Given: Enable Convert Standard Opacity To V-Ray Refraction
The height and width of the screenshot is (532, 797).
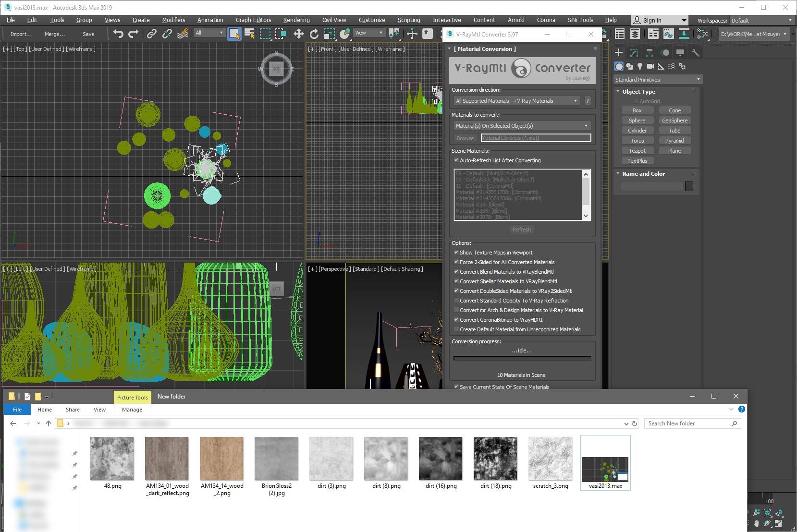Looking at the screenshot, I should [x=456, y=301].
